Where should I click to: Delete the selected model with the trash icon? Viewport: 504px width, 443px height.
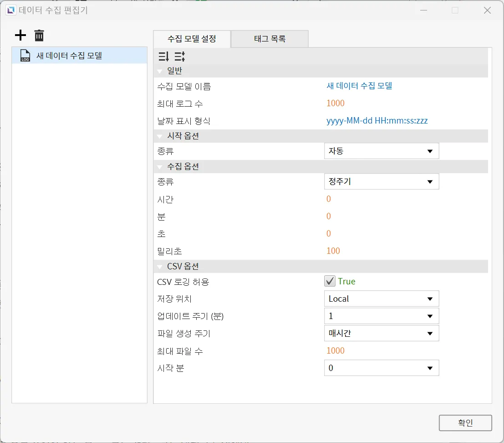click(x=40, y=35)
